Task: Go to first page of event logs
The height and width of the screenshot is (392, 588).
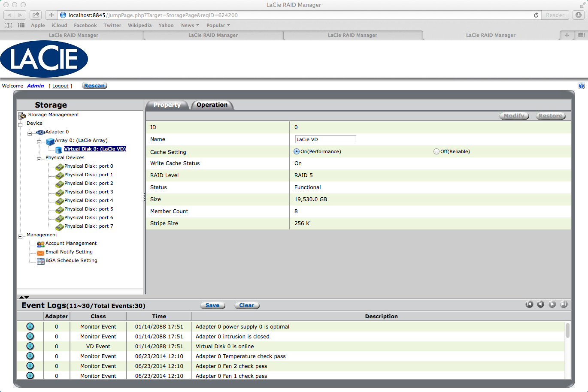Action: coord(529,304)
